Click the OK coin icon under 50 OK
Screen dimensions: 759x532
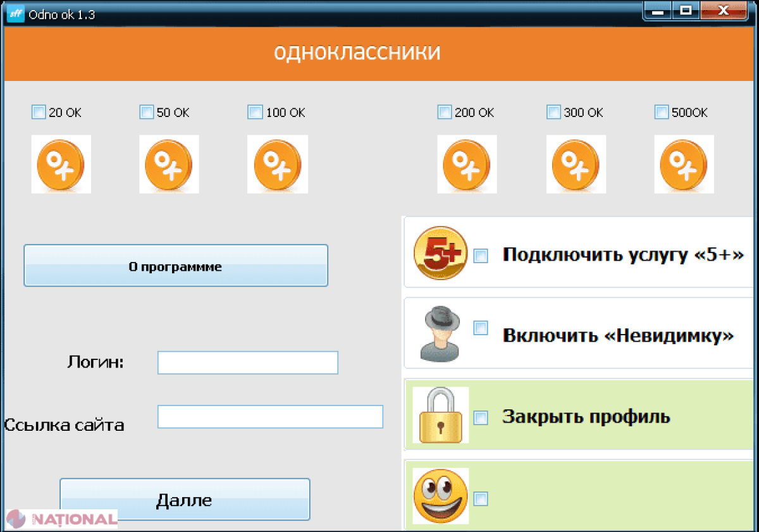pos(169,164)
